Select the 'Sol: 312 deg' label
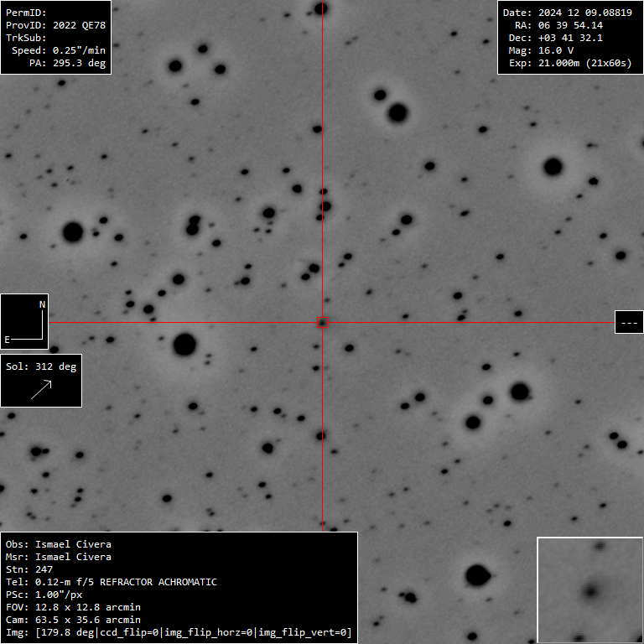Image resolution: width=644 pixels, height=644 pixels. [41, 366]
